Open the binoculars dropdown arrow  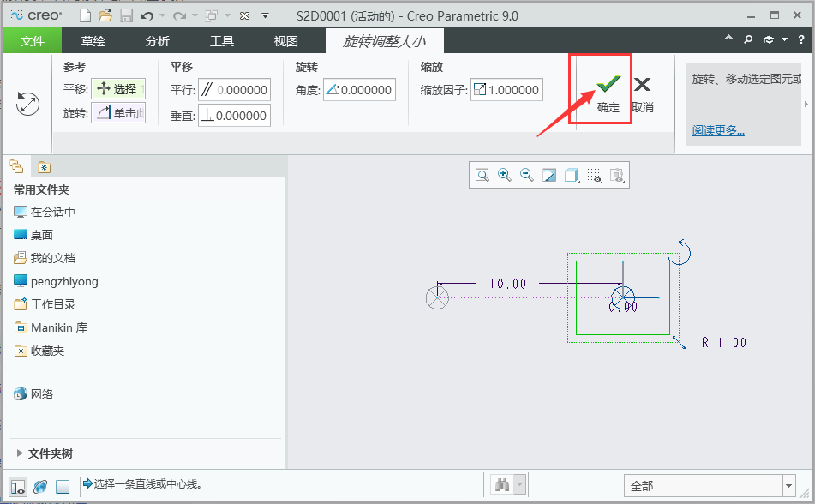[x=520, y=485]
